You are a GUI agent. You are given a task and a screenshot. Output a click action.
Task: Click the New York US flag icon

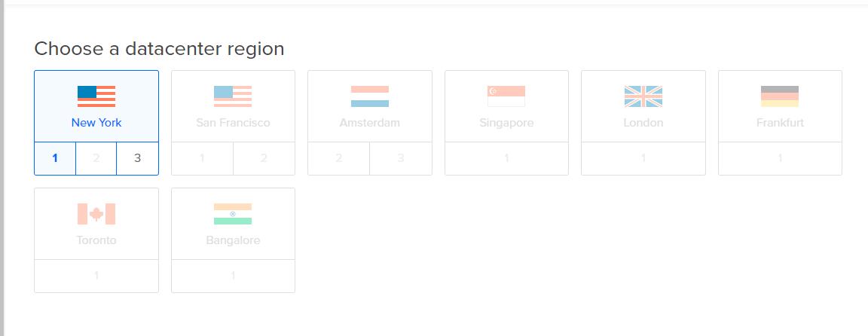click(96, 96)
